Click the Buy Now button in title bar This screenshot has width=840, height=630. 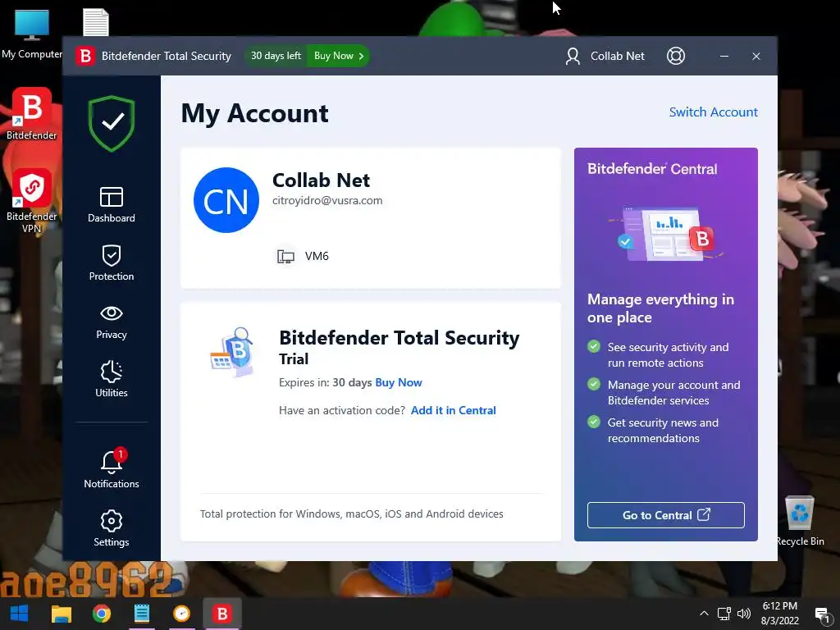coord(339,56)
